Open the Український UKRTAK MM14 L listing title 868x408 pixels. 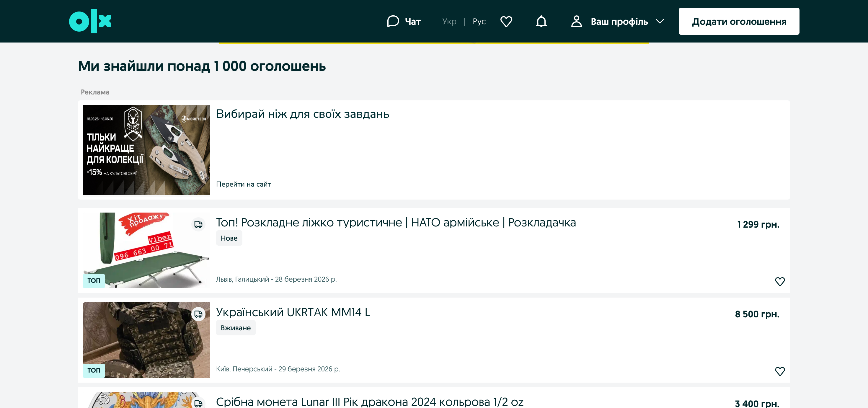[x=293, y=312]
